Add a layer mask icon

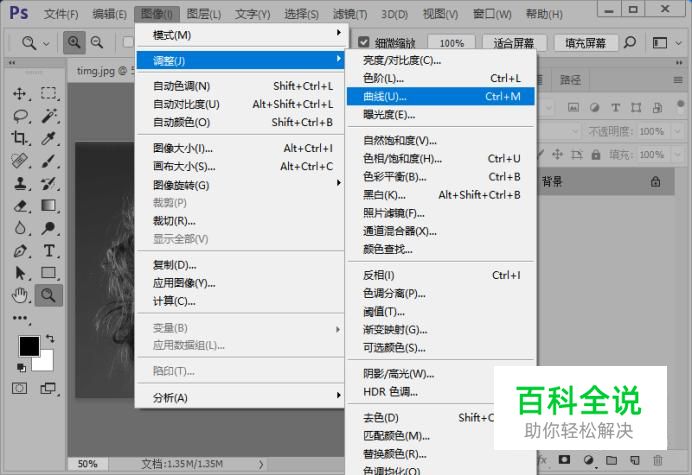564,460
